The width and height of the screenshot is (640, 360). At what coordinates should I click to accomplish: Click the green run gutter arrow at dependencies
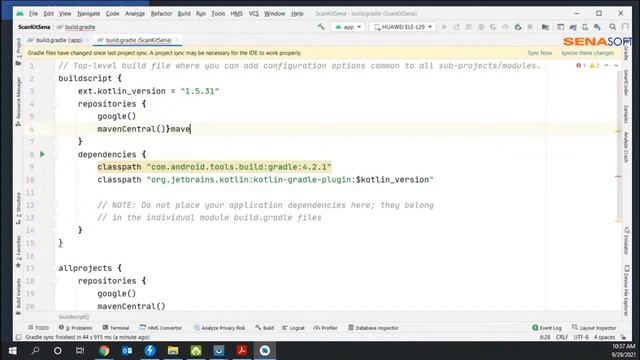click(42, 154)
